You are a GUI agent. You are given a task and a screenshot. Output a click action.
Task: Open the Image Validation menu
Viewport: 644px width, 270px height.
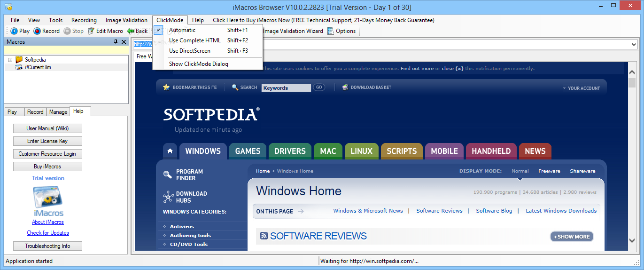coord(126,20)
